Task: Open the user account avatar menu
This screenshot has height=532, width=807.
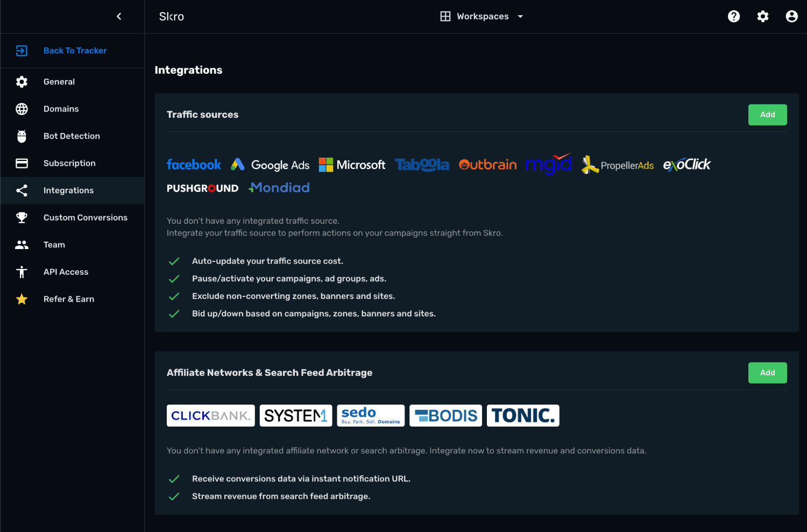Action: point(792,16)
